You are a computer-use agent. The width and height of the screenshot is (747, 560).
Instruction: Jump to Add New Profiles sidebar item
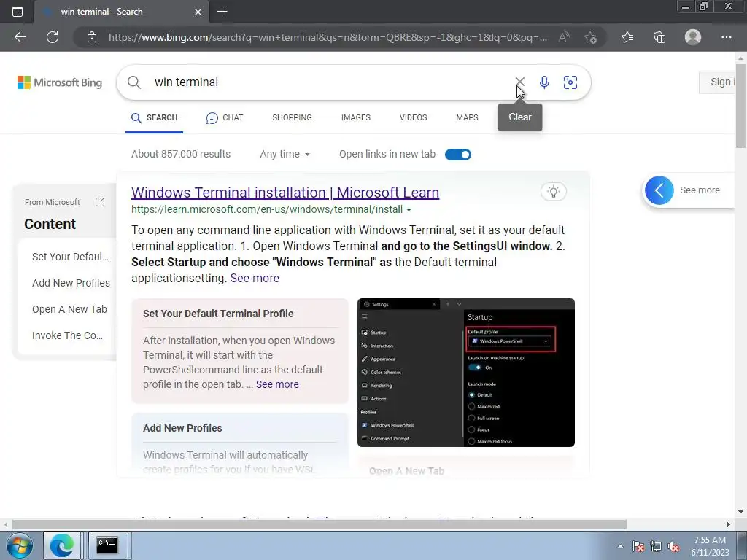pyautogui.click(x=71, y=283)
